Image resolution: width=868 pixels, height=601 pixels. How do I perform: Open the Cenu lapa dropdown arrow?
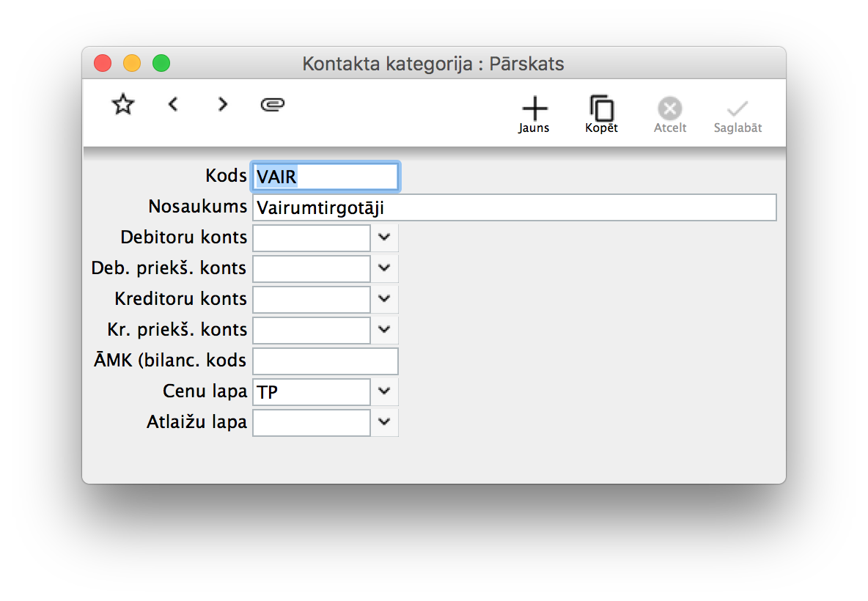click(384, 391)
